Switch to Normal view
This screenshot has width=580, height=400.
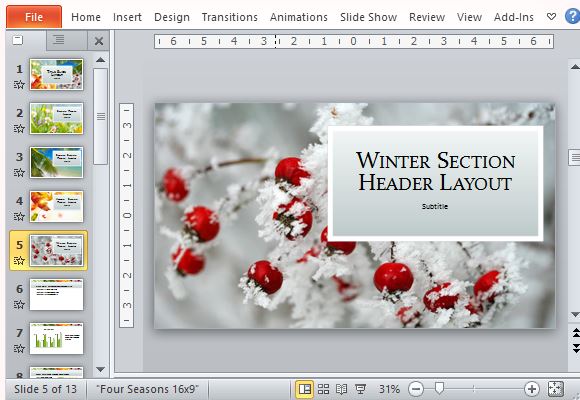point(304,389)
